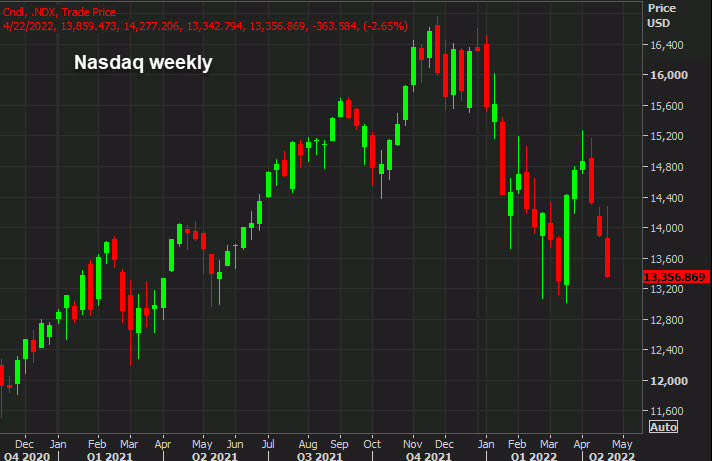Click the Dec label next to Q4 2020

[24, 444]
